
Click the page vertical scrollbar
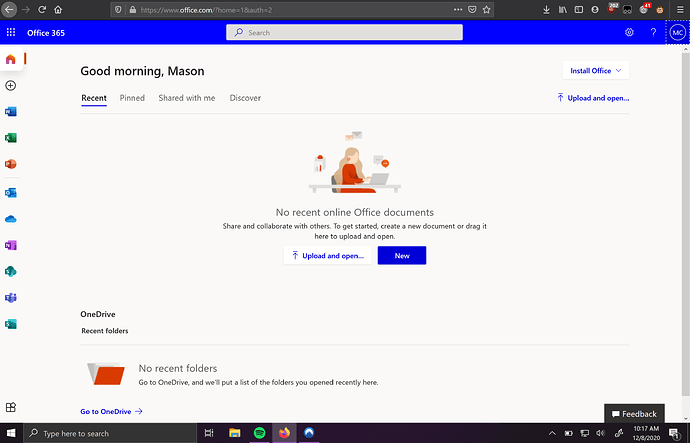pyautogui.click(x=686, y=224)
